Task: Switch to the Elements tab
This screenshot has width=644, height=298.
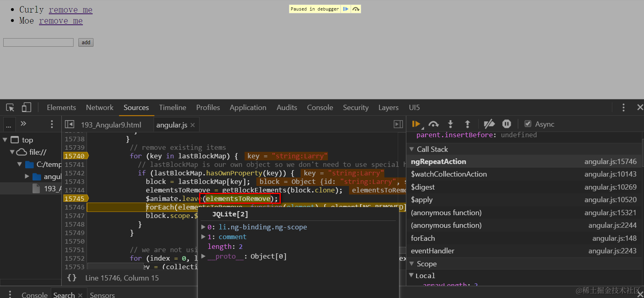Action: [x=61, y=108]
